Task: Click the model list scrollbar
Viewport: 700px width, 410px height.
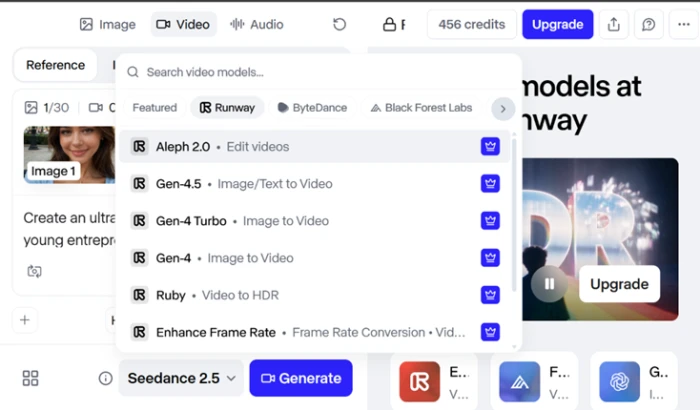Action: tap(514, 214)
